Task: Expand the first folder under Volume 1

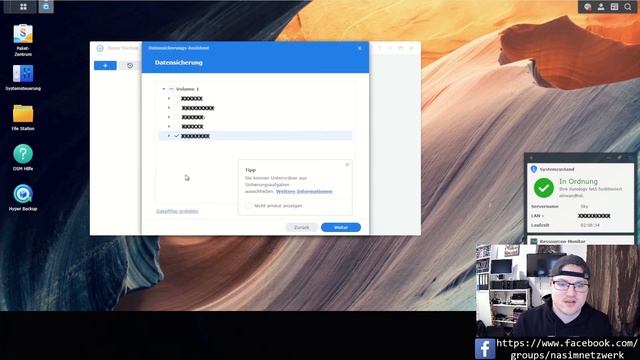Action: point(169,99)
